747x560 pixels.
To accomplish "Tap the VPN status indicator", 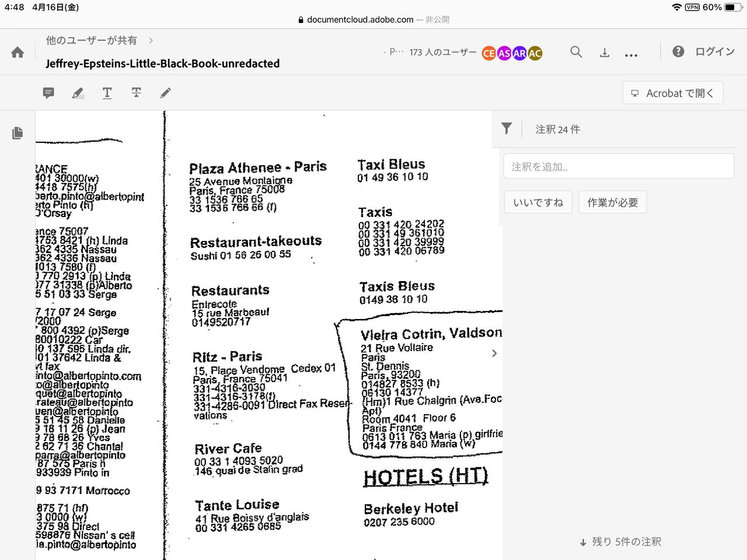I will point(692,7).
